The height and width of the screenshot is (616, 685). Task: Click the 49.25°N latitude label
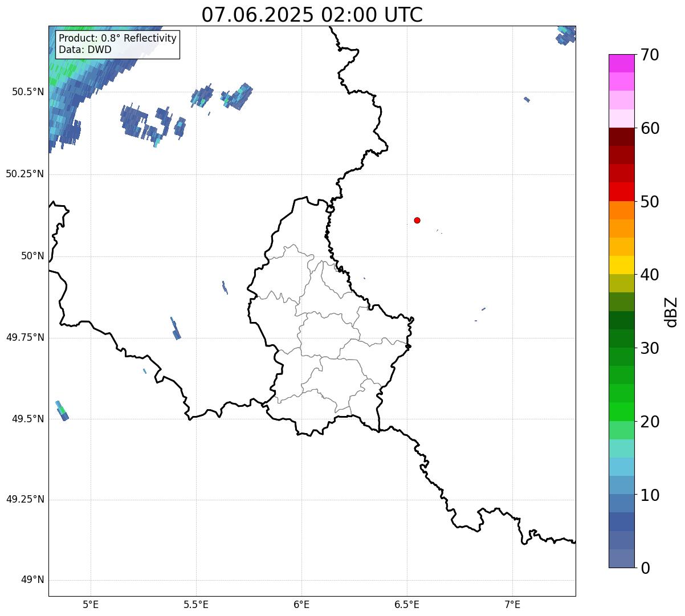[x=25, y=500]
